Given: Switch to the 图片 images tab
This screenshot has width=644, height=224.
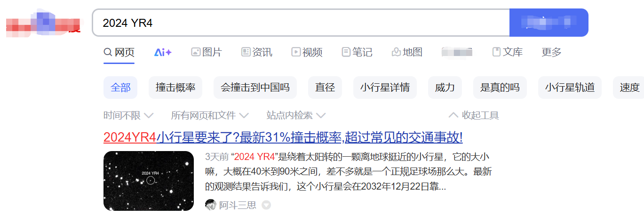Looking at the screenshot, I should (207, 52).
